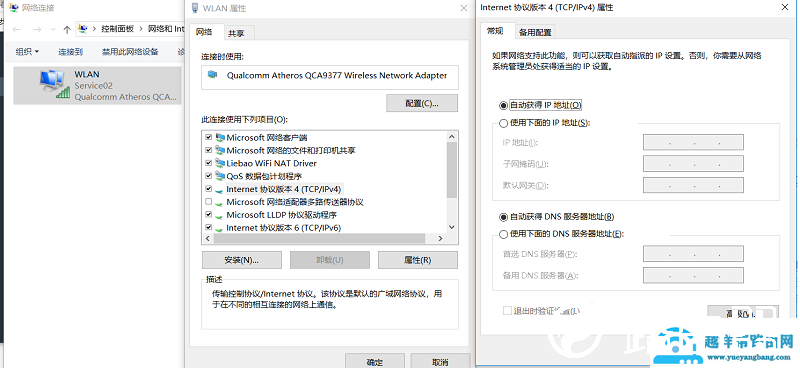Click the 配置(C)... button

(422, 103)
